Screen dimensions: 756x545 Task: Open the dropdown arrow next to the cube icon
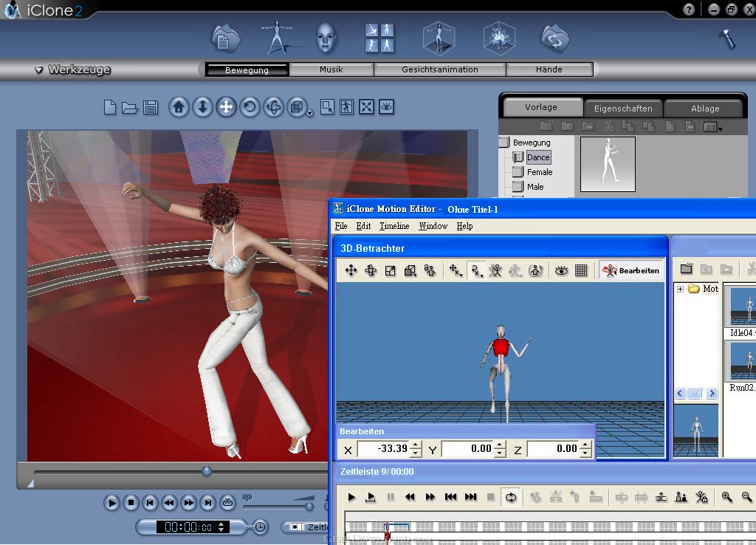pyautogui.click(x=309, y=114)
